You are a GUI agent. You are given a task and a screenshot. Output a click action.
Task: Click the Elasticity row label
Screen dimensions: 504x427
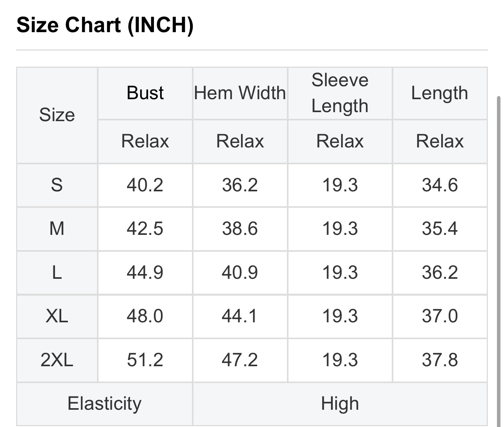[104, 404]
